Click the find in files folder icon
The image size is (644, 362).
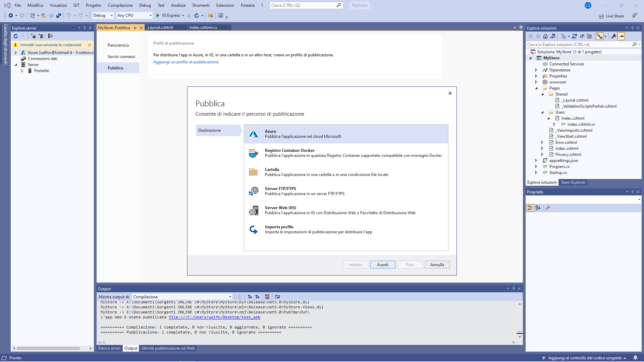(211, 15)
